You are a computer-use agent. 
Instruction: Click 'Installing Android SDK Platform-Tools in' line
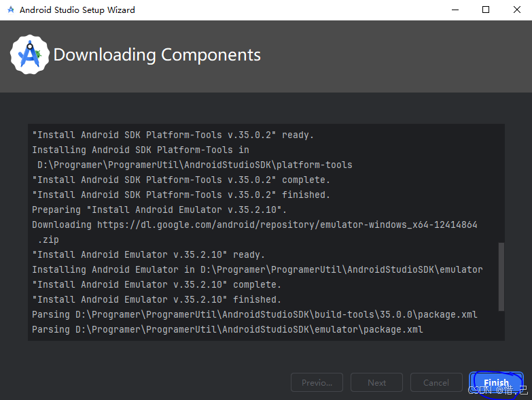(x=141, y=150)
